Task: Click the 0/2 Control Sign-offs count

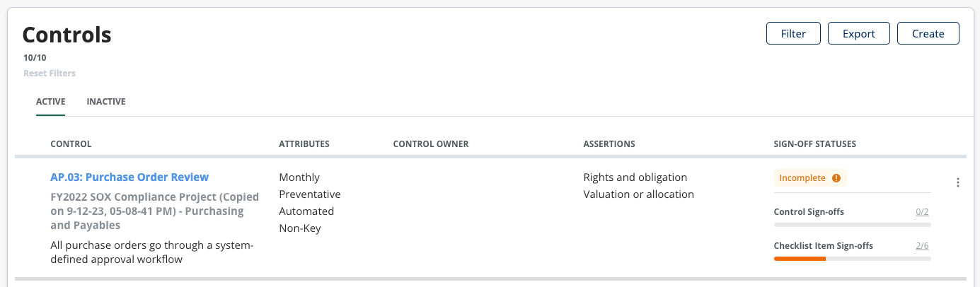Action: (922, 212)
